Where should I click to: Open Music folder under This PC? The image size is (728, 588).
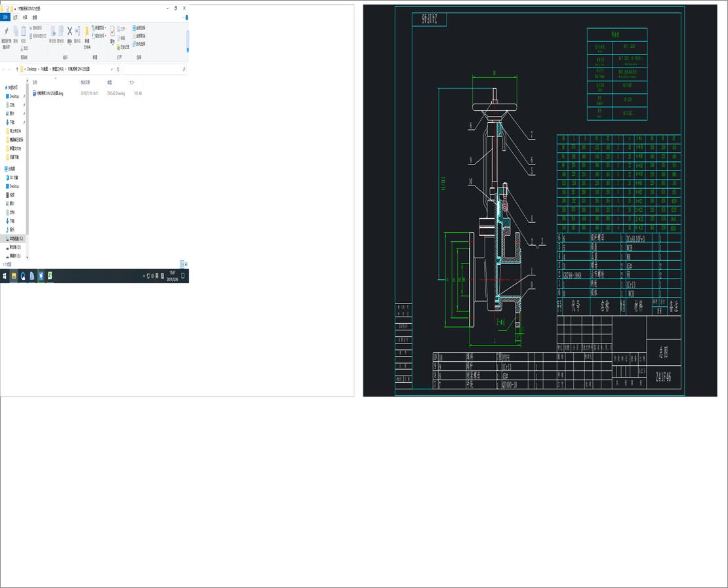pyautogui.click(x=11, y=229)
